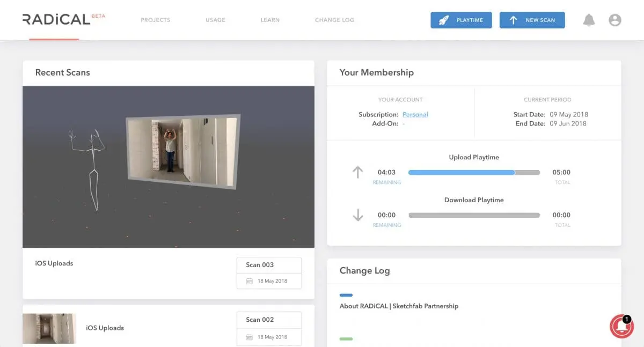The height and width of the screenshot is (347, 644).
Task: Open About RADiCAL Sketchfab Partnership entry
Action: click(x=399, y=306)
